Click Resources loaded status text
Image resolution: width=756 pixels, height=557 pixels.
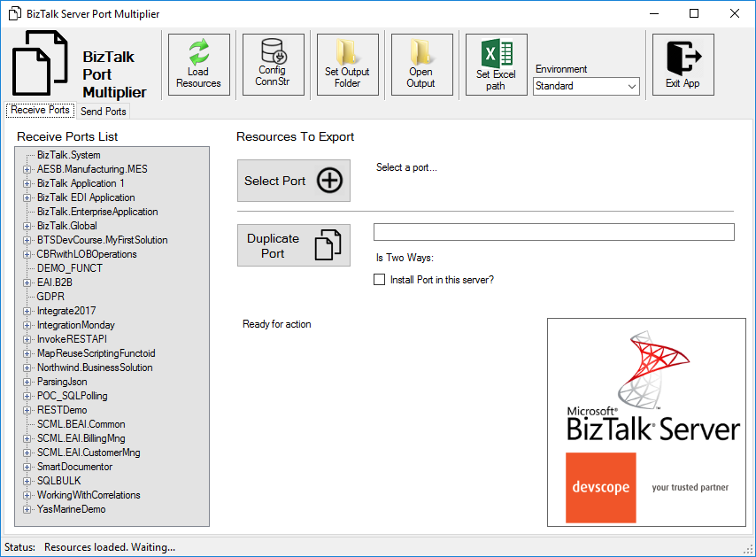[x=110, y=547]
